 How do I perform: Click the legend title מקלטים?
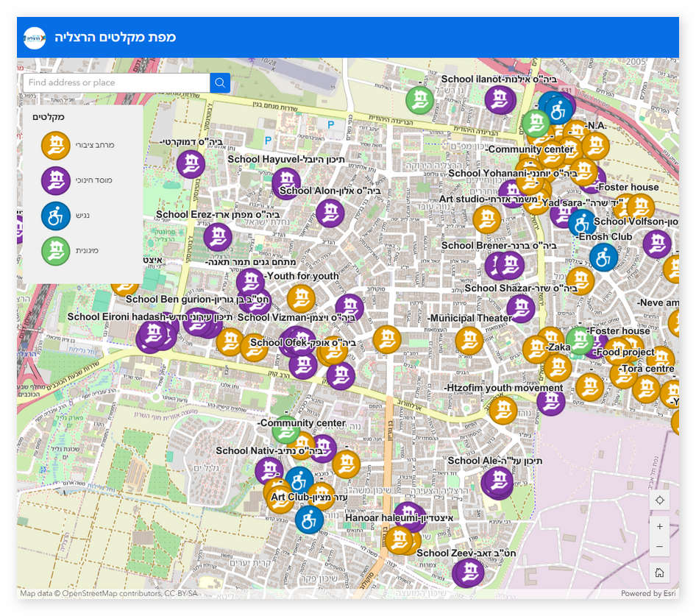(x=49, y=117)
